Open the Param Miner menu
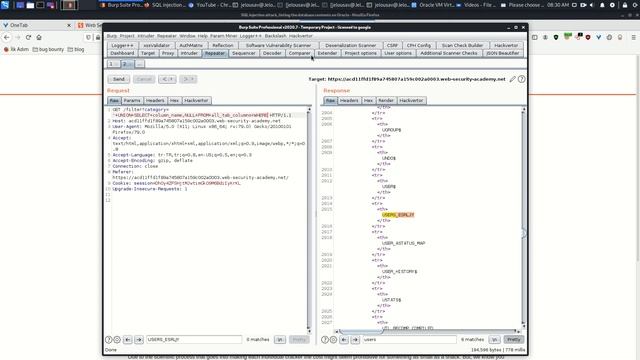This screenshot has width=640, height=360. [x=224, y=36]
